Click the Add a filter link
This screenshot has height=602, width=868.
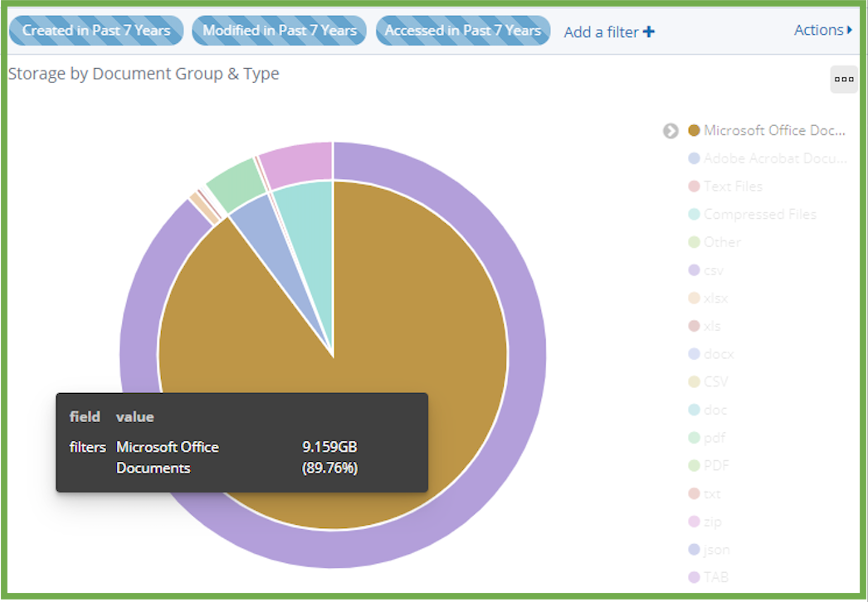[x=601, y=32]
